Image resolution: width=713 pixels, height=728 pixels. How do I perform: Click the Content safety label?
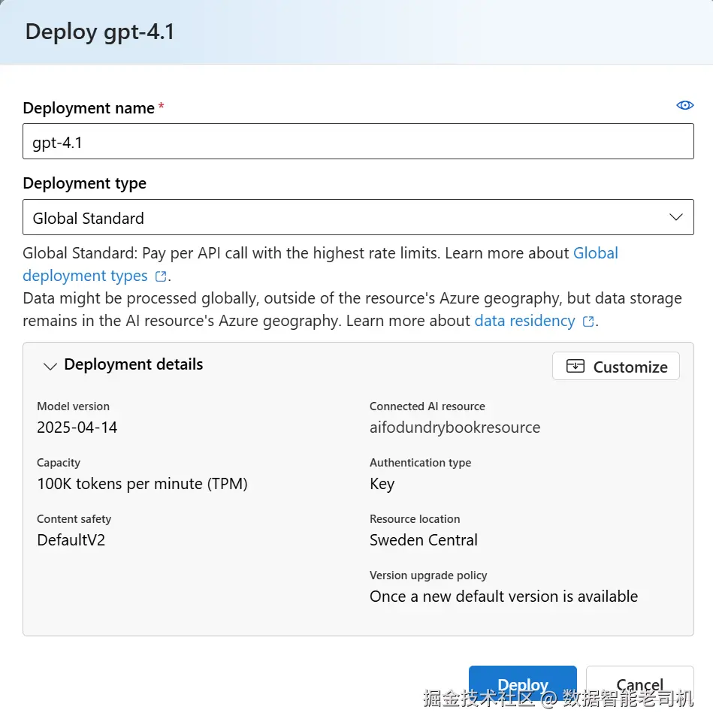[74, 519]
